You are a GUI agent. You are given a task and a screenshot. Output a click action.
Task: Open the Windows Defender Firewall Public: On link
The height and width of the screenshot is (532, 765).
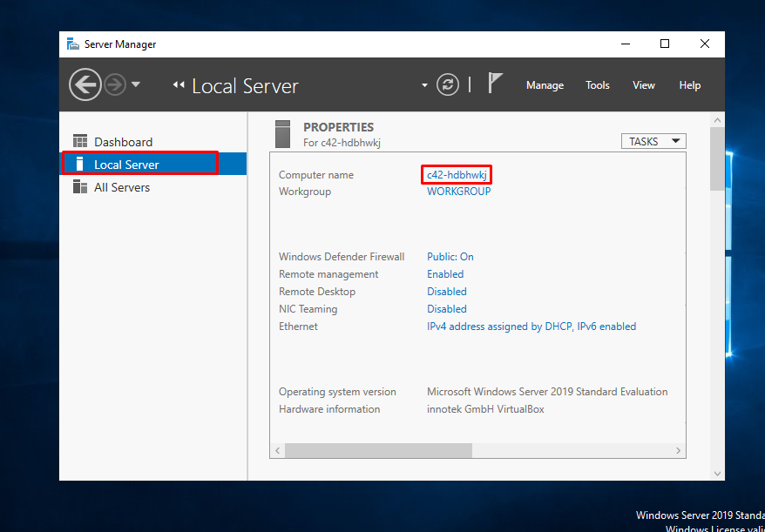[x=450, y=256]
